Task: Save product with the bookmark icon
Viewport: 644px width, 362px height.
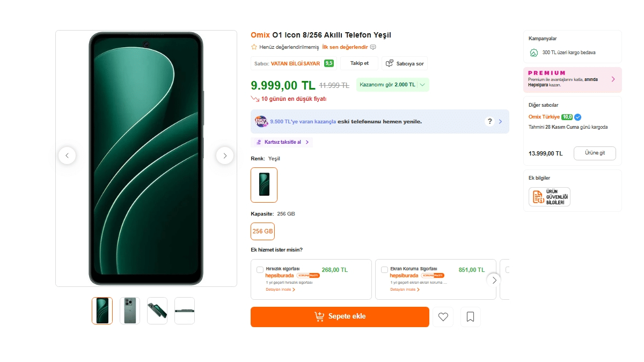Action: (x=470, y=317)
